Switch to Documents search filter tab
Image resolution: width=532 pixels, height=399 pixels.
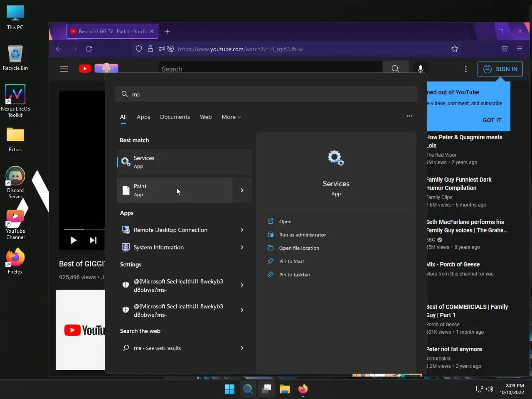coord(175,117)
